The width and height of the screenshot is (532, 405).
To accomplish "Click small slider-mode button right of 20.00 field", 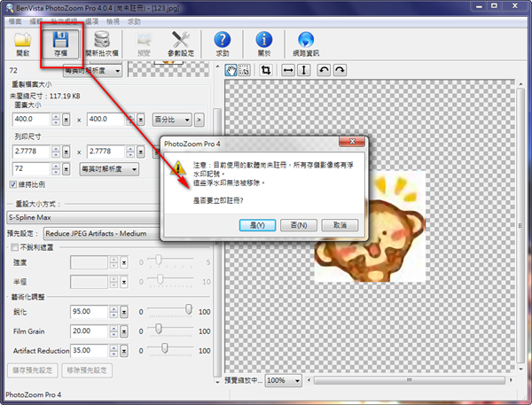I will (x=124, y=331).
